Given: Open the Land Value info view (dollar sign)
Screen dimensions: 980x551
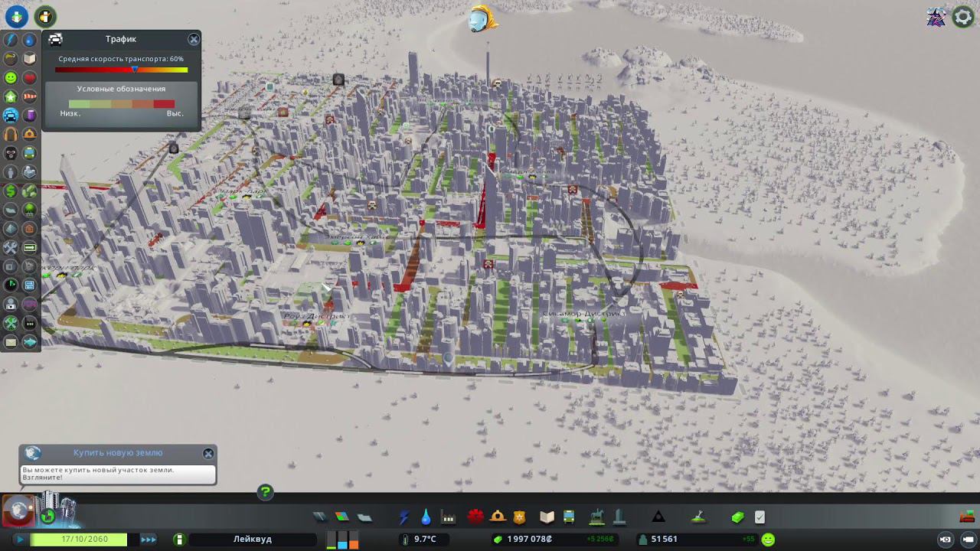Looking at the screenshot, I should click(x=11, y=191).
